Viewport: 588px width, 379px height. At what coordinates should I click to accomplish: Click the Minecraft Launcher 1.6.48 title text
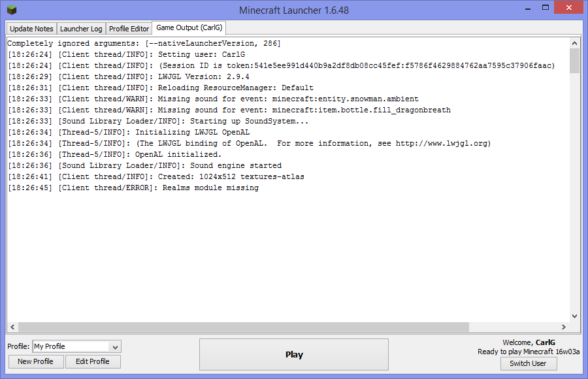pos(294,10)
